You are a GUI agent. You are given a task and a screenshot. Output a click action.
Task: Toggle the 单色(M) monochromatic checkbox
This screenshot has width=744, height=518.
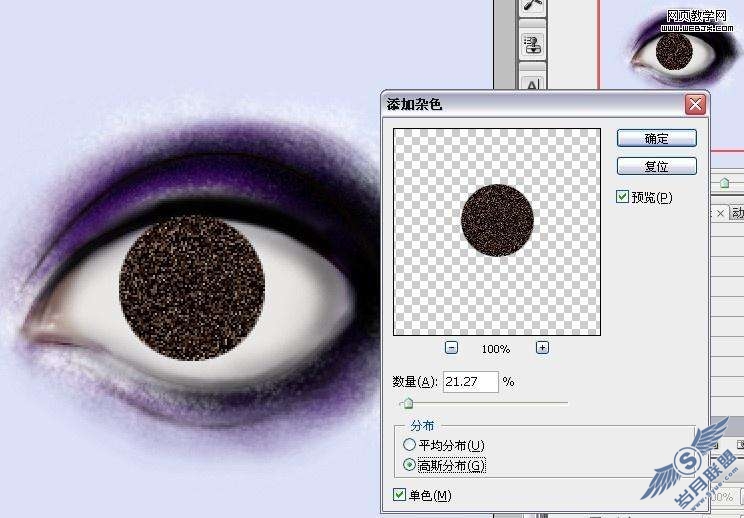400,495
